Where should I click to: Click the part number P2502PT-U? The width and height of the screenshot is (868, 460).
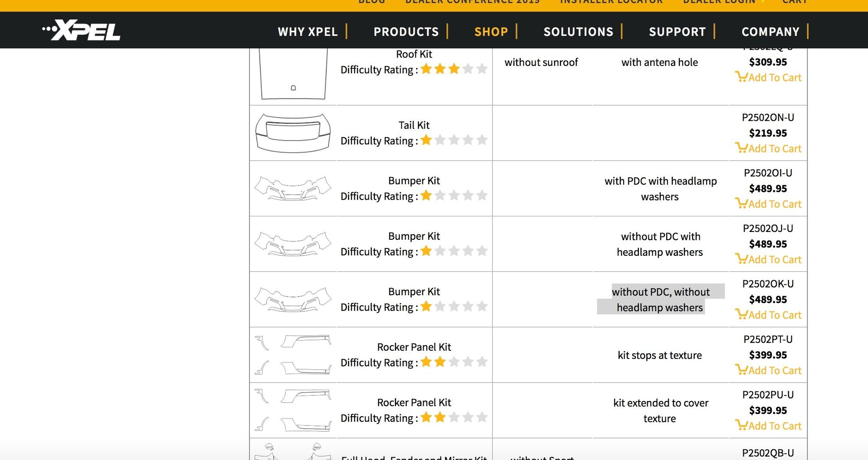pyautogui.click(x=768, y=339)
